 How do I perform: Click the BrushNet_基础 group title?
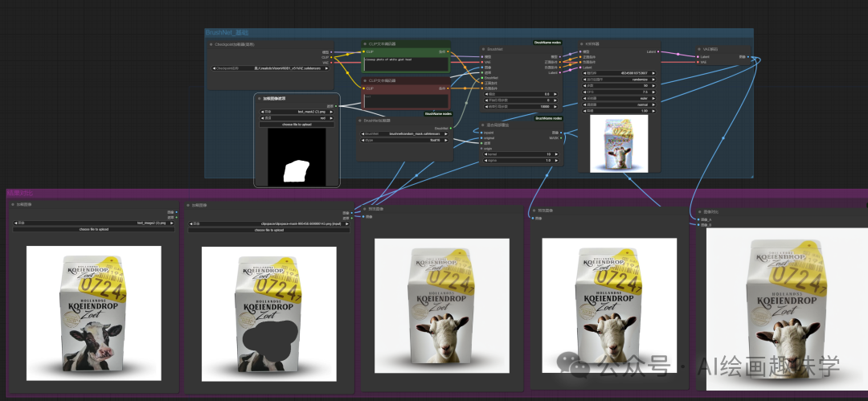[x=227, y=33]
